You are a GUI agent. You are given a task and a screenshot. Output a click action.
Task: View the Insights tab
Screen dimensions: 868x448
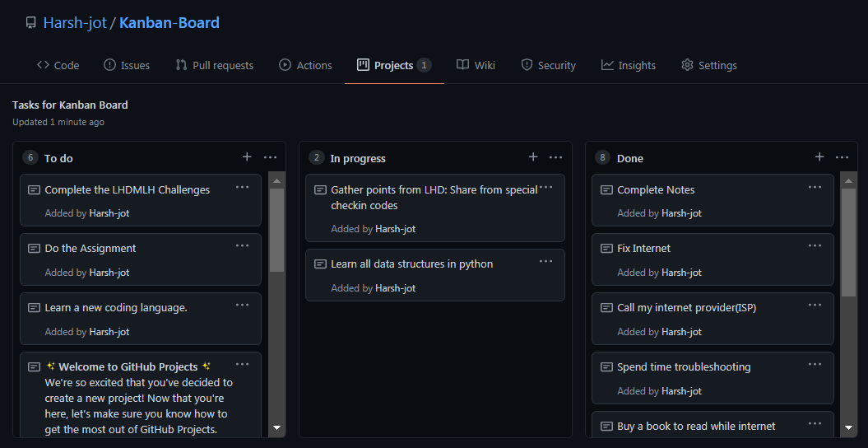tap(629, 65)
